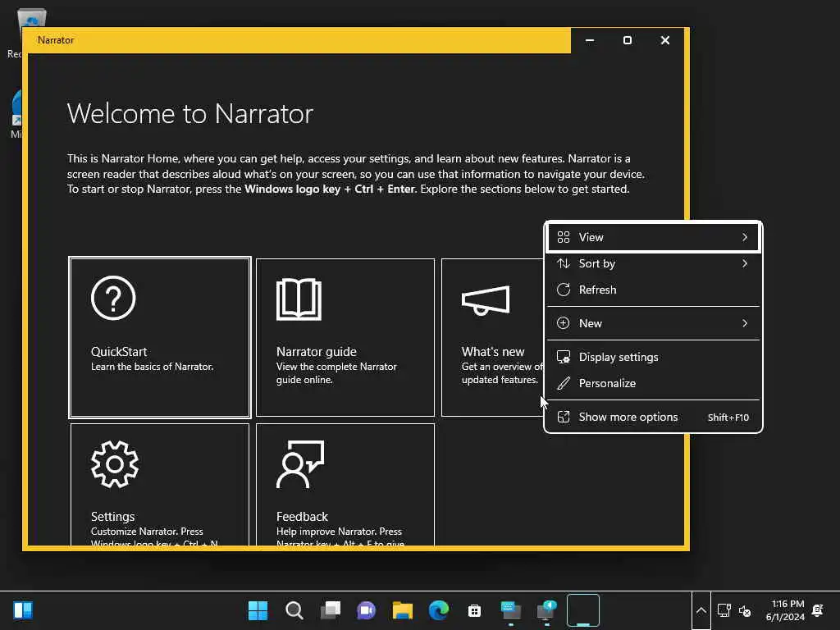Maximize the Narrator window
This screenshot has height=630, width=840.
click(x=628, y=40)
